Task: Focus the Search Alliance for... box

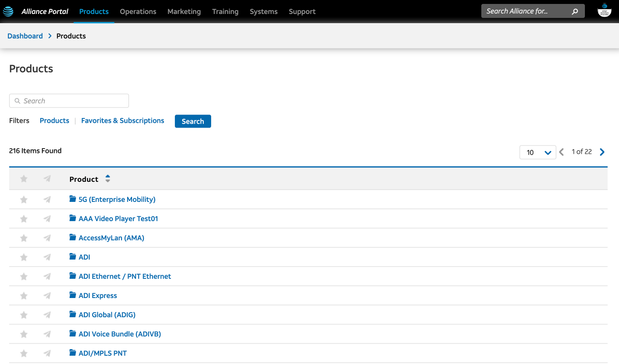Action: tap(533, 11)
